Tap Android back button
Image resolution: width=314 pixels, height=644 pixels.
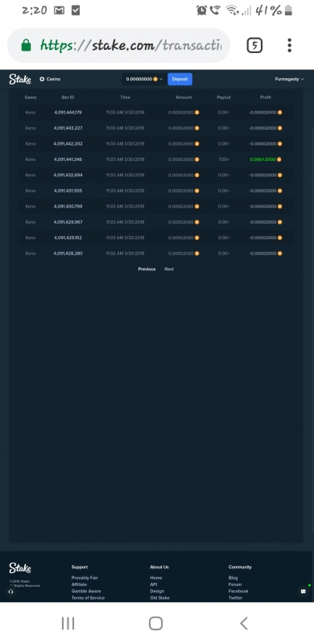click(244, 623)
